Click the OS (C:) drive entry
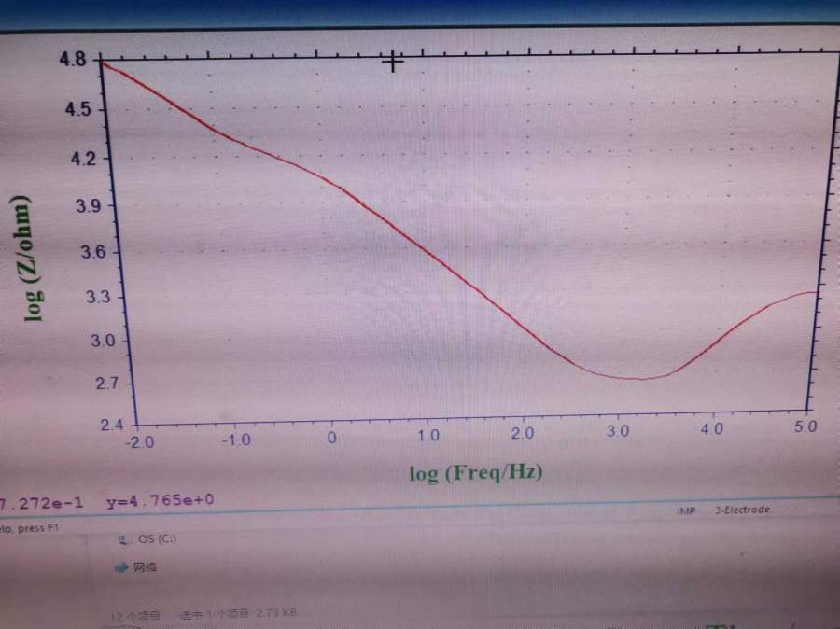Viewport: 840px width, 629px height. click(147, 539)
